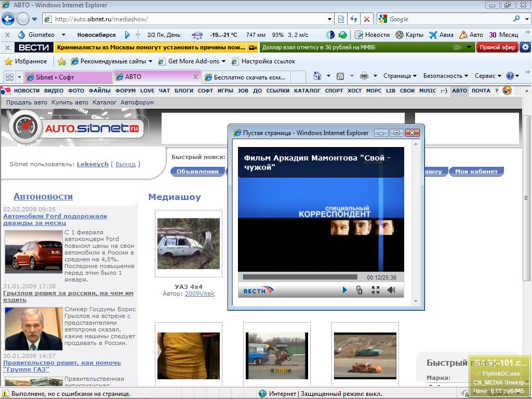Click the Print icon in the command bar
The height and width of the screenshot is (399, 532).
click(x=364, y=76)
